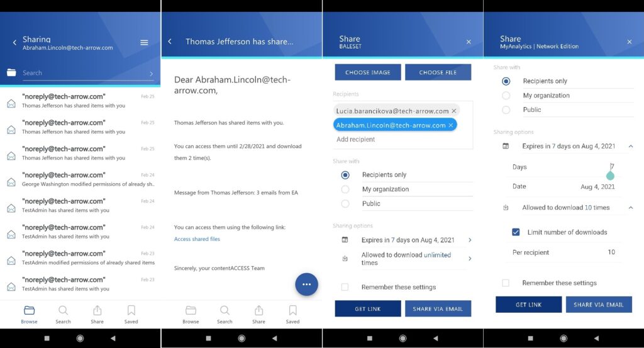Remove the Abraham.Lincoln recipient chip
This screenshot has height=348, width=644.
(x=450, y=125)
